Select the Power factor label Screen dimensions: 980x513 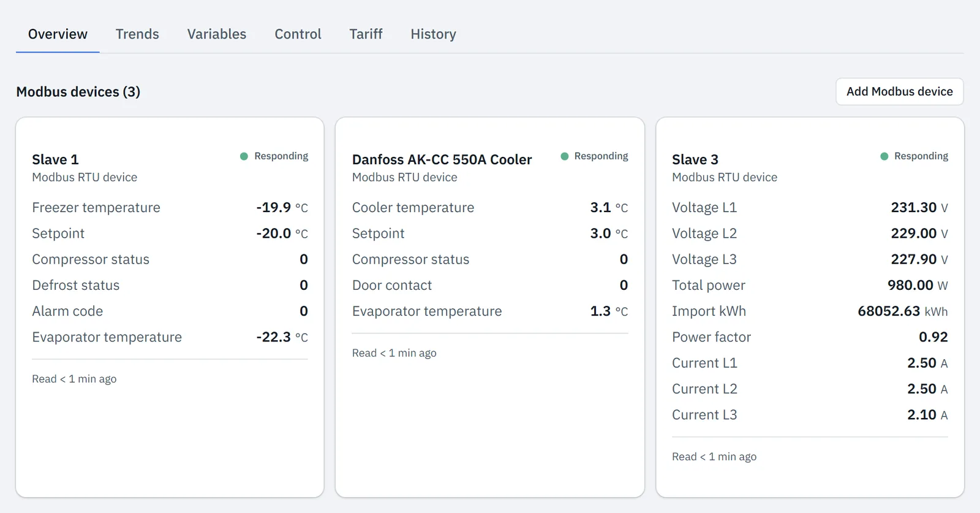coord(711,337)
